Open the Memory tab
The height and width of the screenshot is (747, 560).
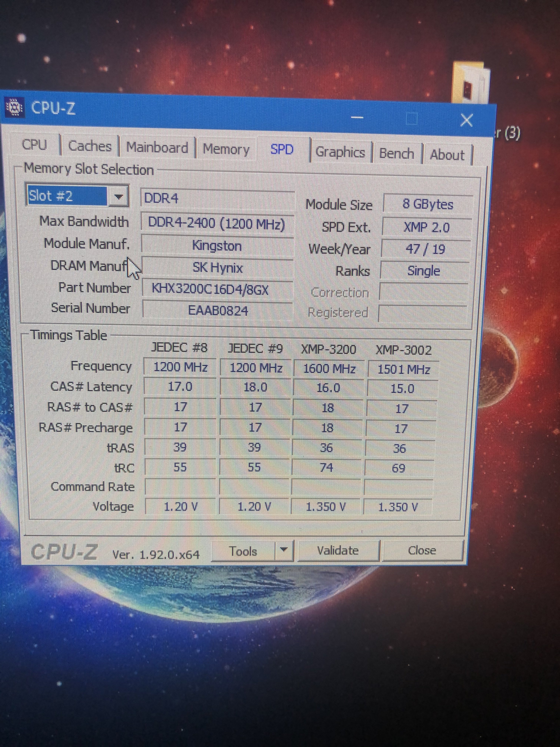[x=226, y=149]
